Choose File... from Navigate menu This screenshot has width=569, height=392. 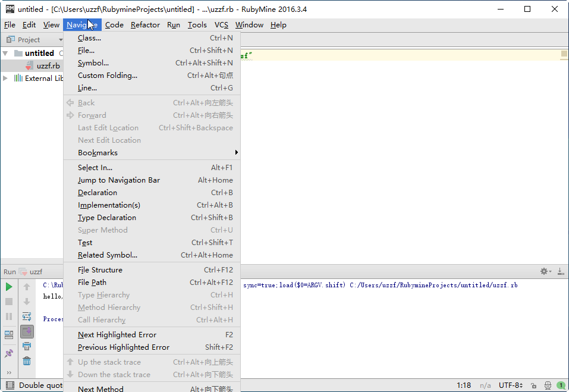point(152,51)
